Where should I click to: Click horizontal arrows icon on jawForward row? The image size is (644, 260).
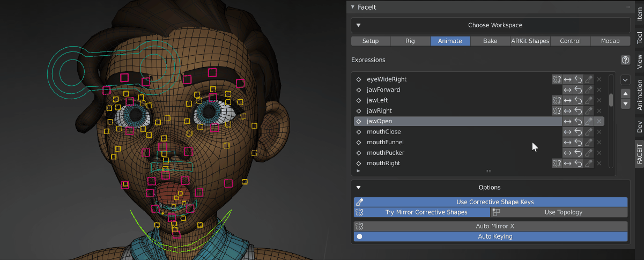(x=567, y=90)
